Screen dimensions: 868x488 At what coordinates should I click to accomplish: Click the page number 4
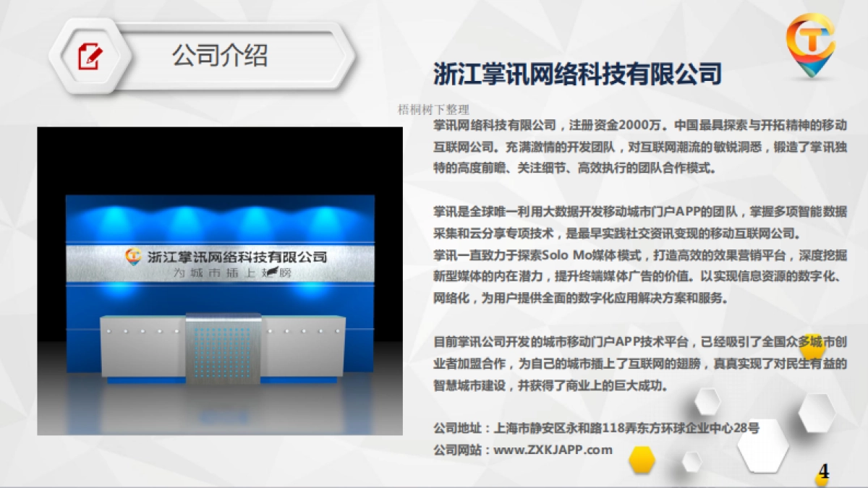click(825, 471)
